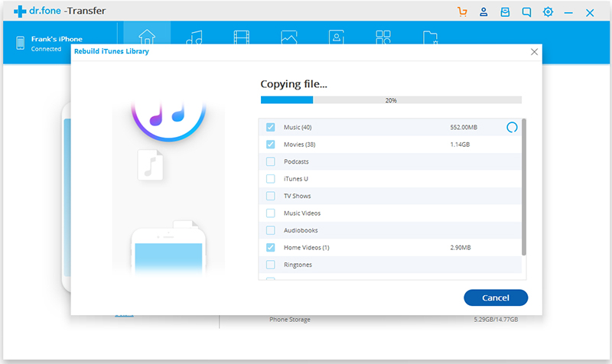This screenshot has width=612, height=364.
Task: Click the Music row loading spinner
Action: (x=512, y=127)
